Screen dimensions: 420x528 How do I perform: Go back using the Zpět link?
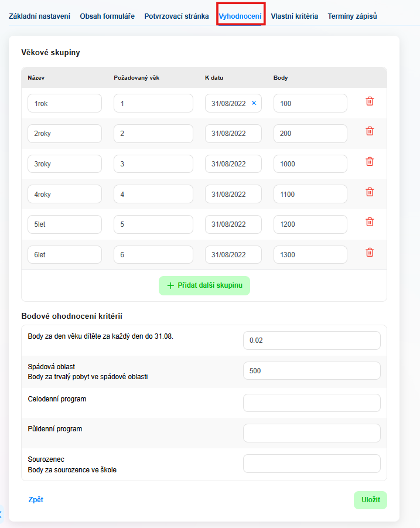click(x=36, y=500)
